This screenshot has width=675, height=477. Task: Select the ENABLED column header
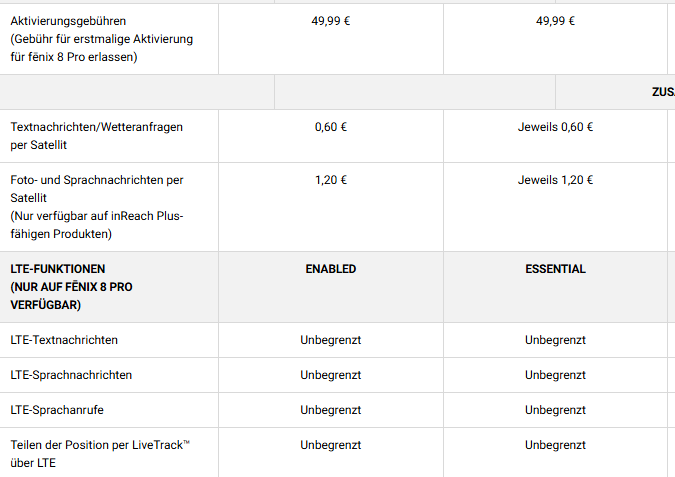coord(331,269)
